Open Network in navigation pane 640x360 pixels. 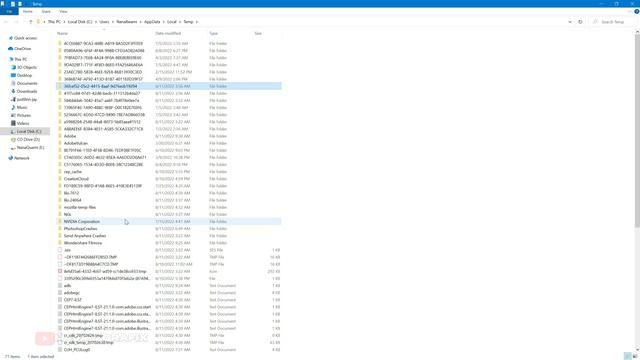[22, 158]
